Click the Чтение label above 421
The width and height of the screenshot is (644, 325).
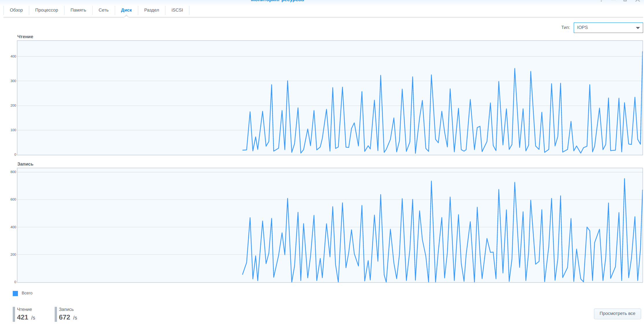pyautogui.click(x=25, y=309)
